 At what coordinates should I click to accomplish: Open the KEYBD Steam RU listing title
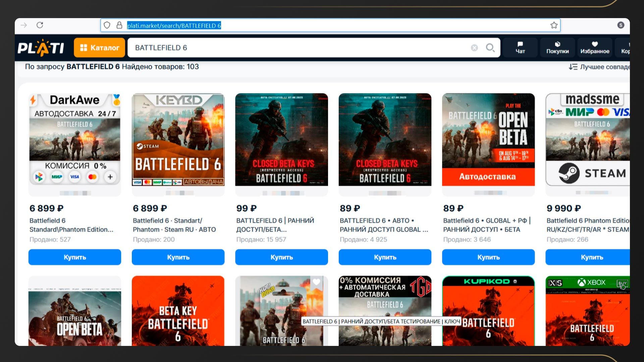tap(174, 225)
